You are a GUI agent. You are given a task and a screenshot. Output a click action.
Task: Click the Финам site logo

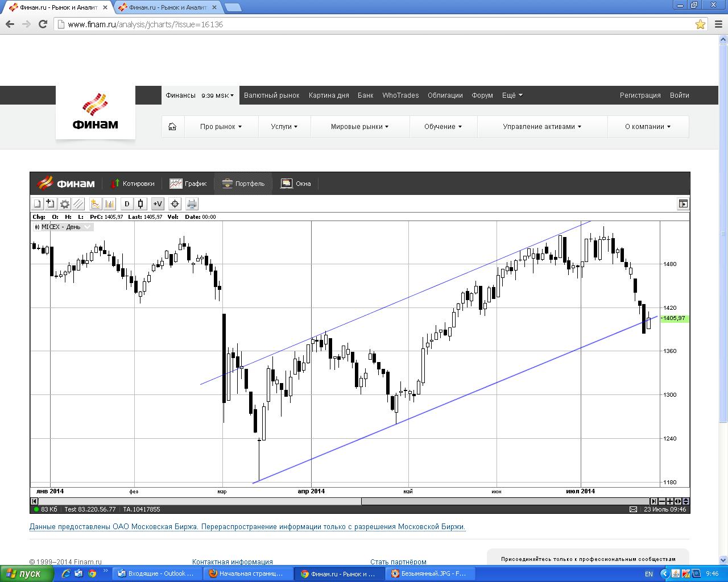96,112
